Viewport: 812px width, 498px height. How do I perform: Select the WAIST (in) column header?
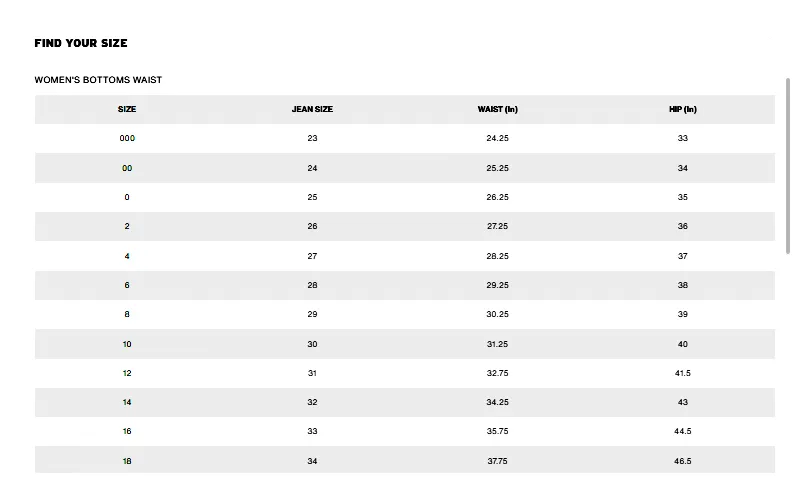point(498,109)
